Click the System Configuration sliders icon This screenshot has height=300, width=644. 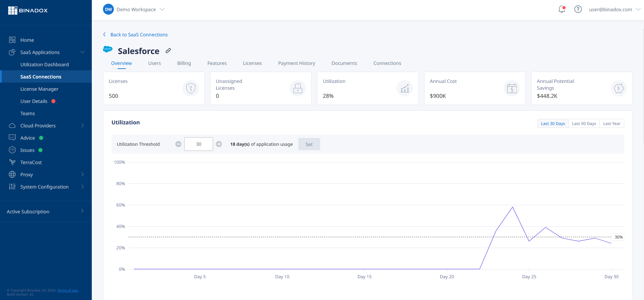click(x=12, y=187)
